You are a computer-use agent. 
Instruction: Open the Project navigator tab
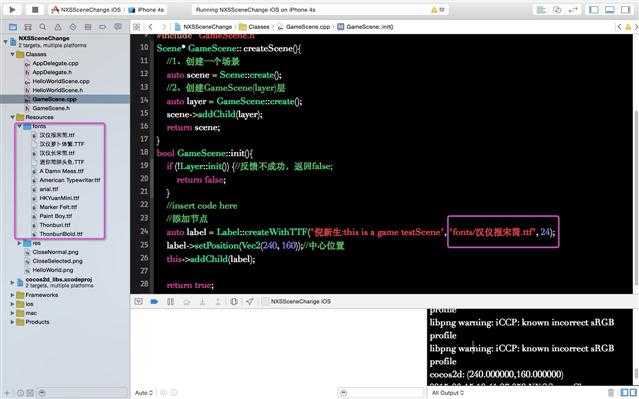point(13,27)
